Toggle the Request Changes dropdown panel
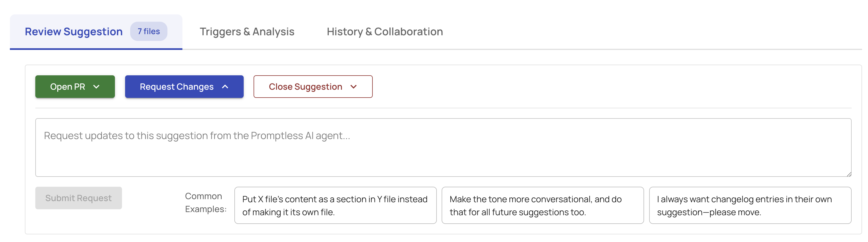This screenshot has height=242, width=868. (x=184, y=87)
